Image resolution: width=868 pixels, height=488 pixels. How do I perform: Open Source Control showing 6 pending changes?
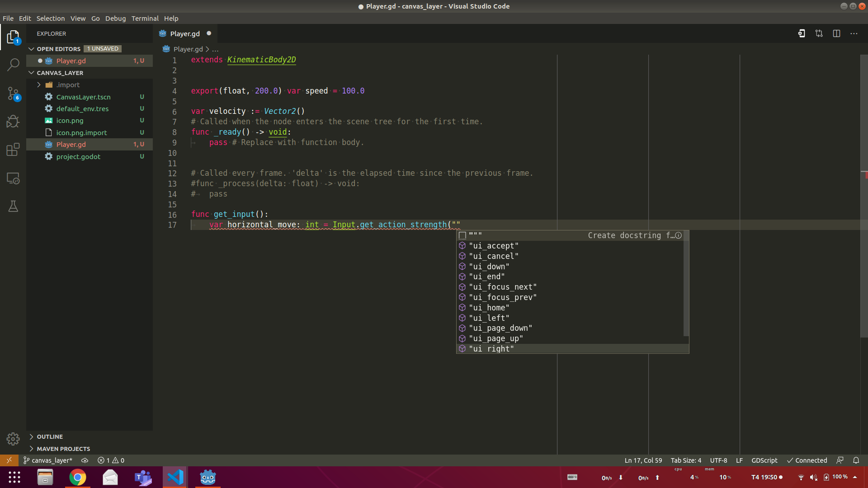(13, 94)
